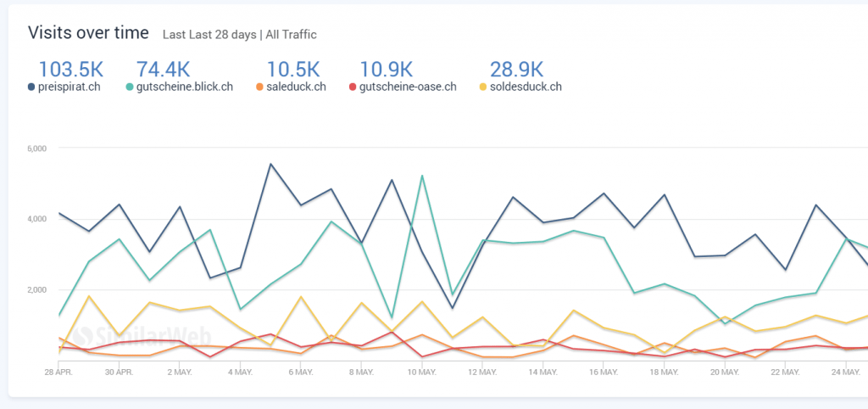868x409 pixels.
Task: Click the 28 APR. date axis label
Action: pyautogui.click(x=58, y=372)
